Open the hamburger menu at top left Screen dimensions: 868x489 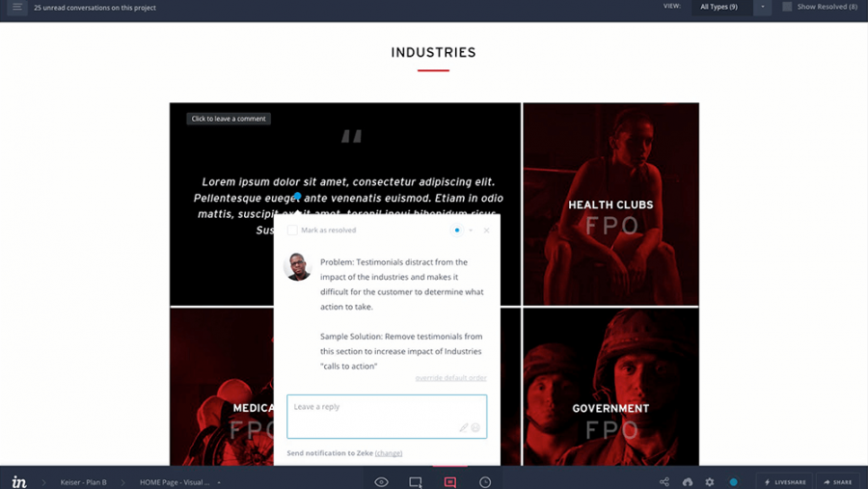pos(16,7)
